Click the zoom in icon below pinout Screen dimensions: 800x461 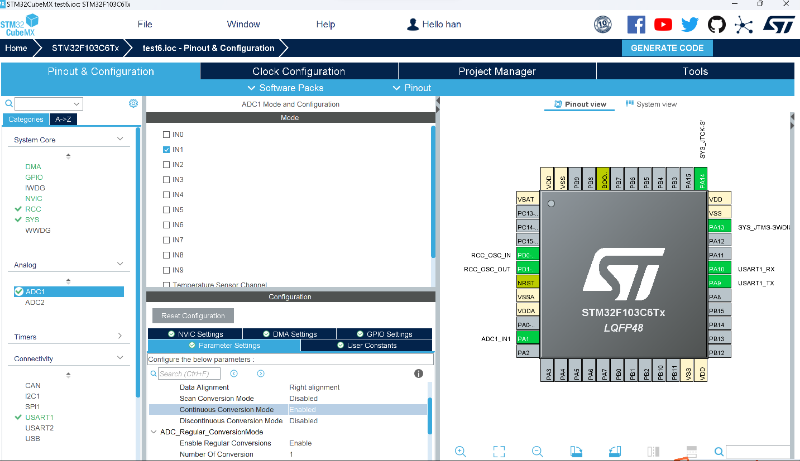point(460,452)
